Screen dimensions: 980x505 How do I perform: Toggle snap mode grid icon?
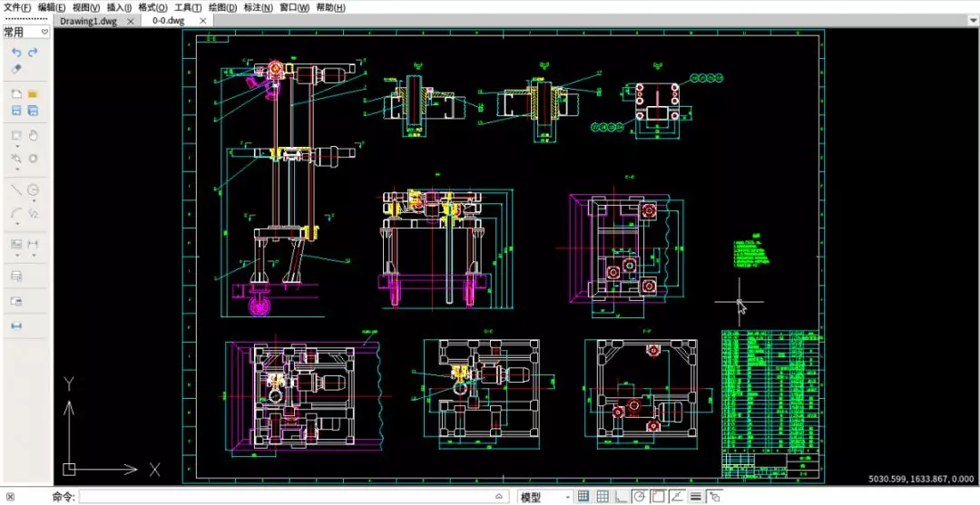[x=603, y=497]
